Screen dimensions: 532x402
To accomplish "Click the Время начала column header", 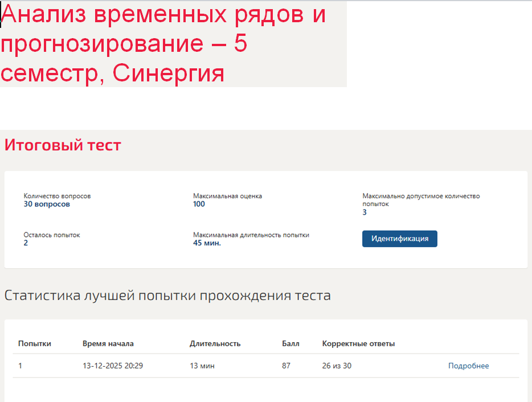I will pos(108,344).
